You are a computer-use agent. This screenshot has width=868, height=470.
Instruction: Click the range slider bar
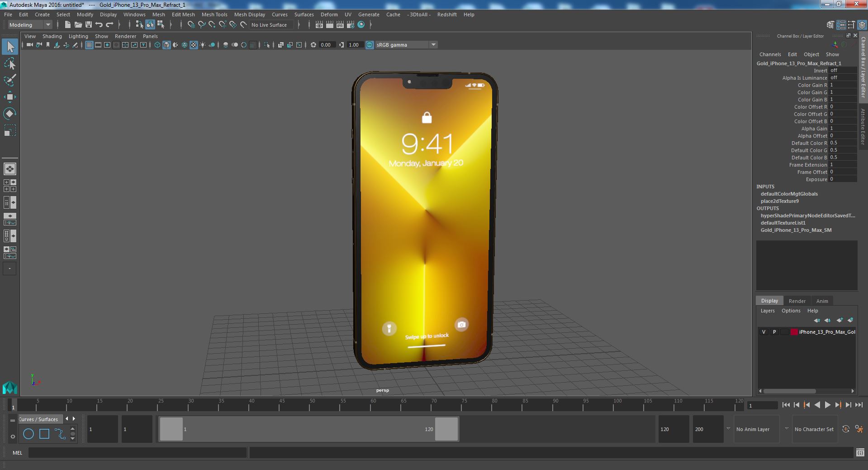[308, 429]
